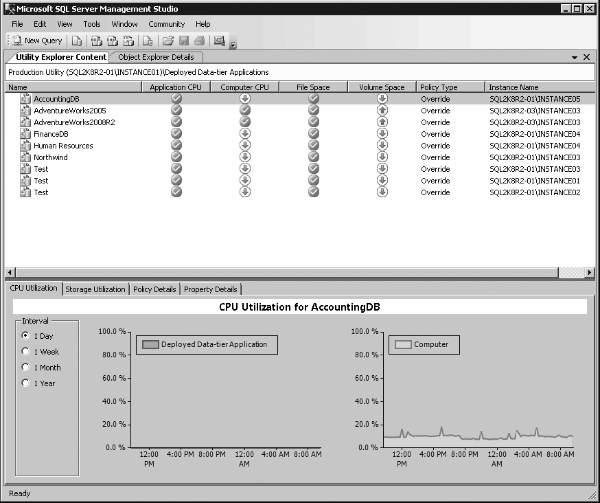This screenshot has height=503, width=600.
Task: Click FinanceDB Computer CPU status icon
Action: click(x=245, y=134)
